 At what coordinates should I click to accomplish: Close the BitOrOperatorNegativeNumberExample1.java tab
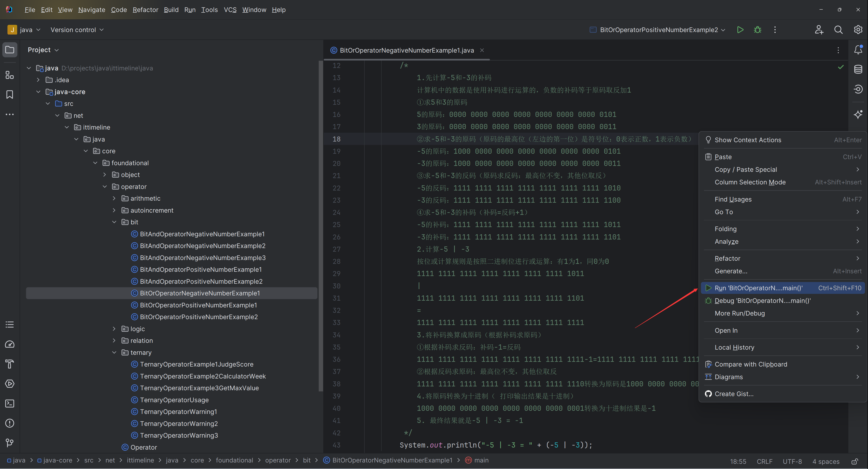[x=482, y=50]
